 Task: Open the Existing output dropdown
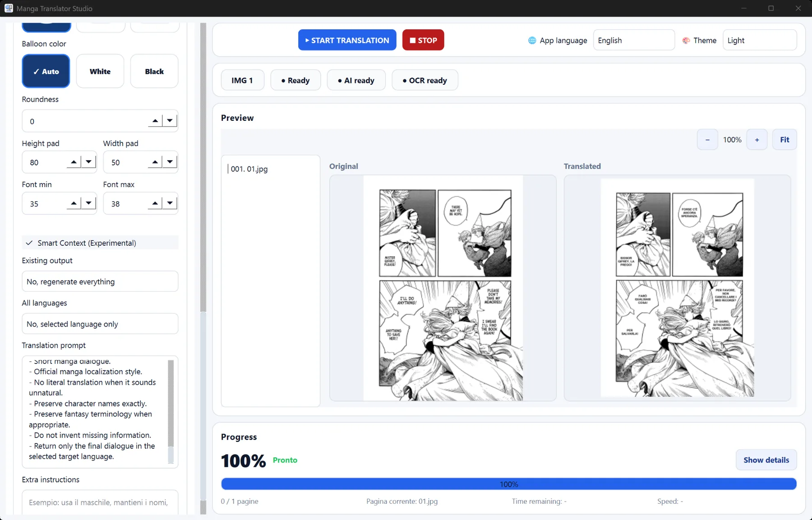pos(100,281)
